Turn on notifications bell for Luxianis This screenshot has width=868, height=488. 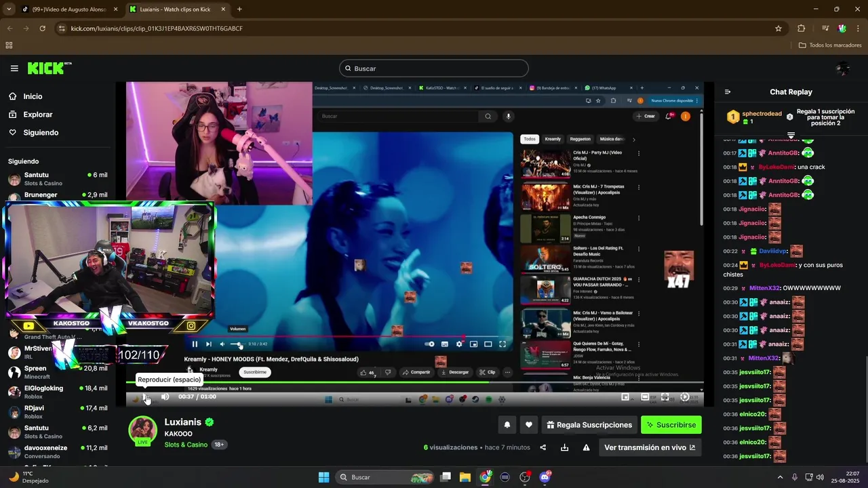(x=507, y=425)
